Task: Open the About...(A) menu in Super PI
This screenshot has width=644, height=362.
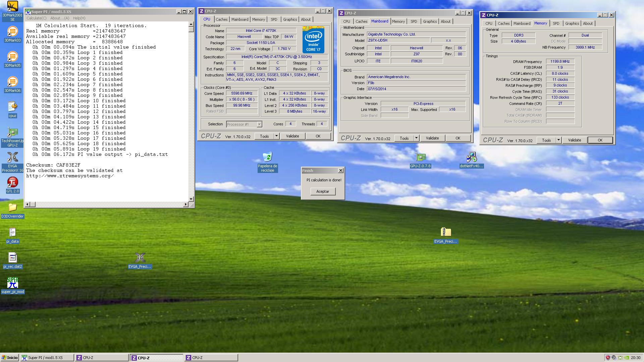Action: click(x=60, y=18)
